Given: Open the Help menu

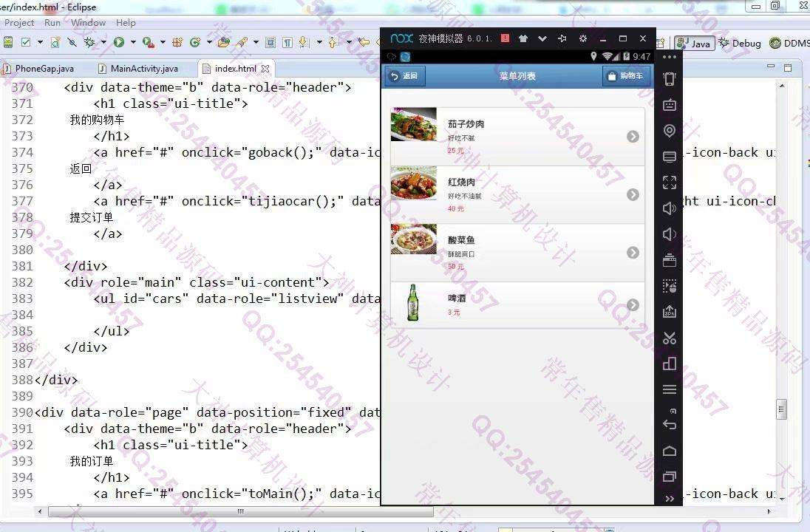Looking at the screenshot, I should coord(126,23).
